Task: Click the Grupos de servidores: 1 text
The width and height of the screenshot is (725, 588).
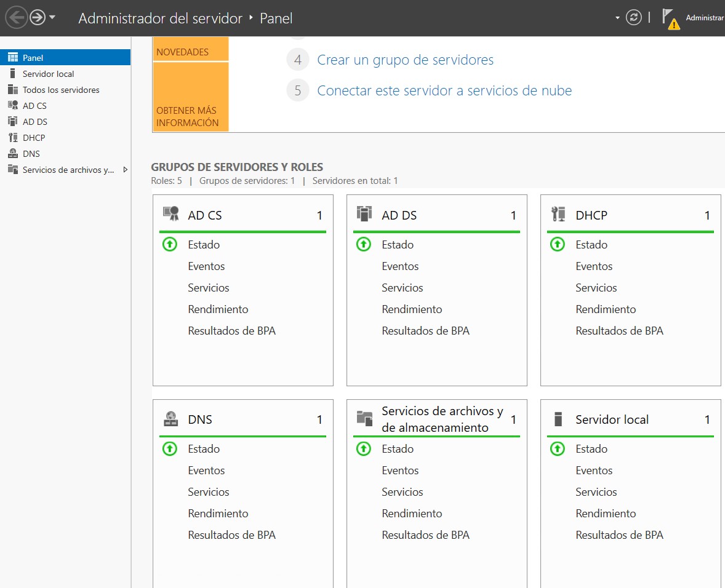Action: coord(247,181)
